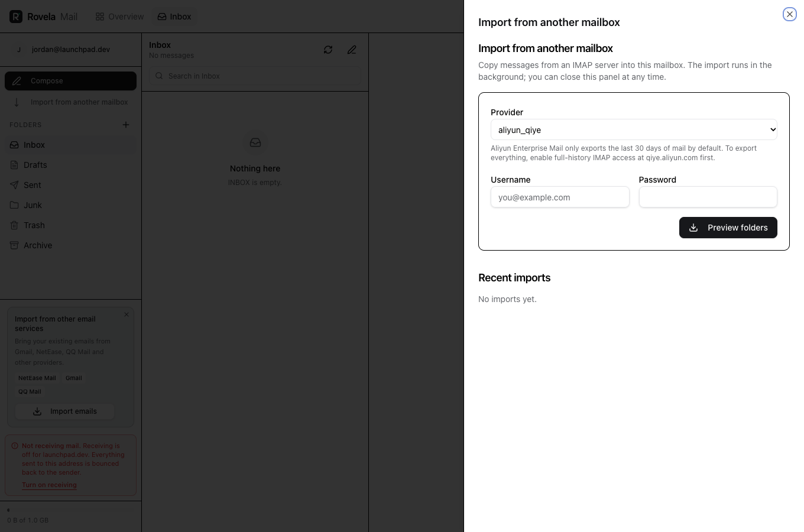Click the Drafts document icon
804x532 pixels.
coord(14,165)
